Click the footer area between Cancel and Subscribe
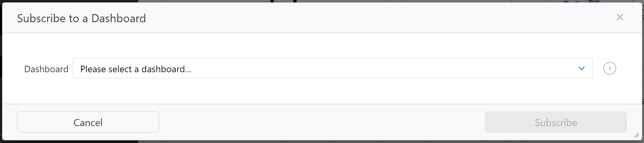The width and height of the screenshot is (644, 143). [x=322, y=122]
